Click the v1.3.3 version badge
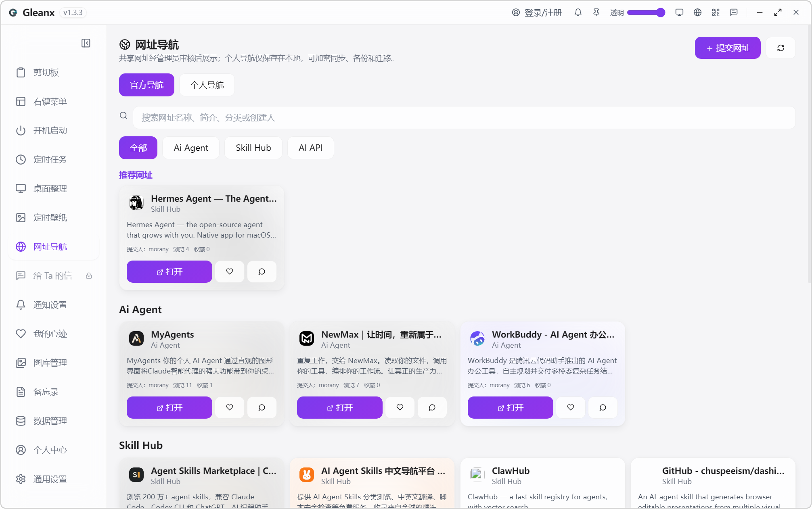Viewport: 812px width, 509px height. [x=73, y=13]
